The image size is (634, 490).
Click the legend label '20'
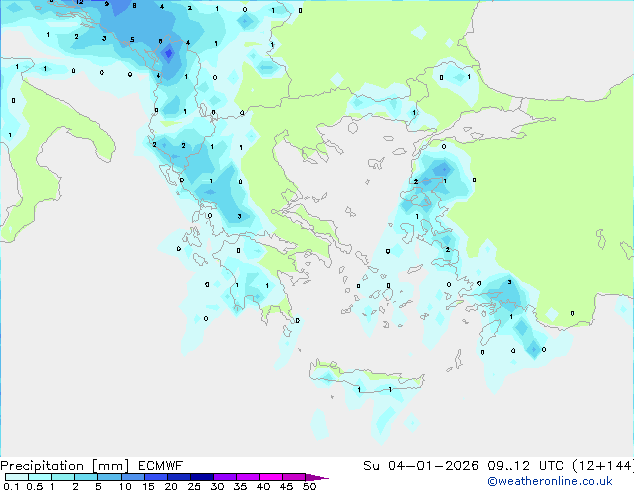171,486
